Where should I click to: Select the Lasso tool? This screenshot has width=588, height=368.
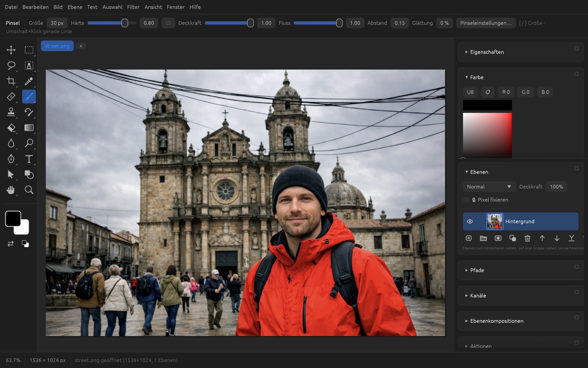[x=11, y=65]
